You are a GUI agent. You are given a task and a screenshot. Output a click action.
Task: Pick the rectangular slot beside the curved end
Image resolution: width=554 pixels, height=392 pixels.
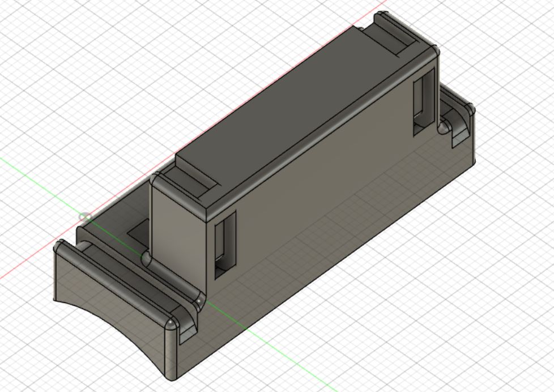tap(225, 245)
